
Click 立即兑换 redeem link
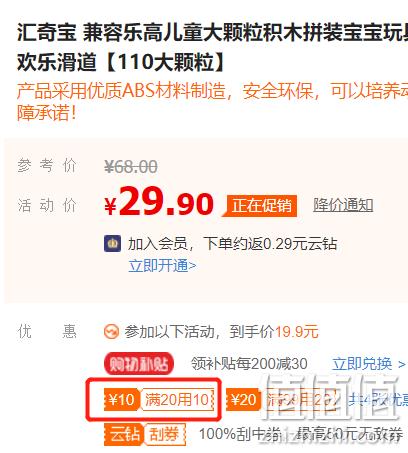point(362,364)
